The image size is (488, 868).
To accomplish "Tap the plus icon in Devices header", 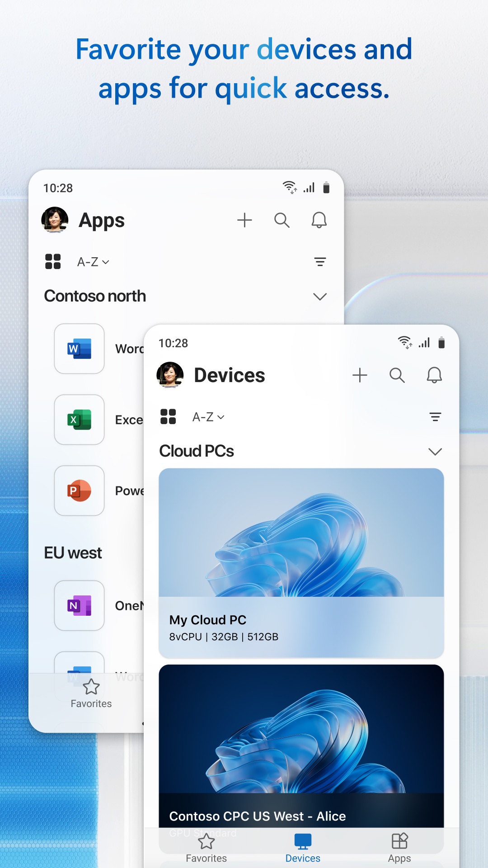I will (x=360, y=375).
